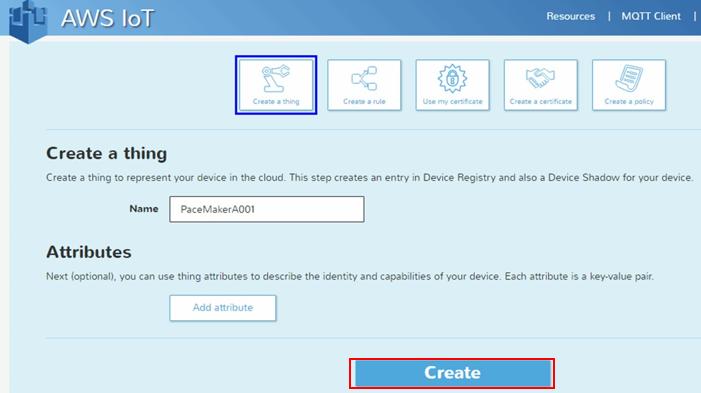Click the Device Registry description sentence

pos(369,177)
